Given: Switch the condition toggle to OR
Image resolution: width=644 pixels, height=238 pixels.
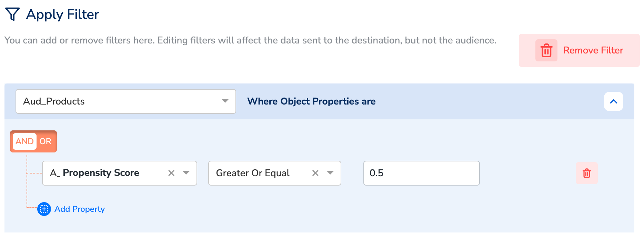Looking at the screenshot, I should coord(46,141).
